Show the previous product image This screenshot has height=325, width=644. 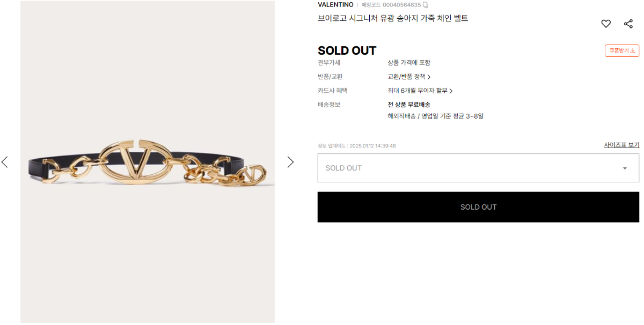tap(5, 162)
